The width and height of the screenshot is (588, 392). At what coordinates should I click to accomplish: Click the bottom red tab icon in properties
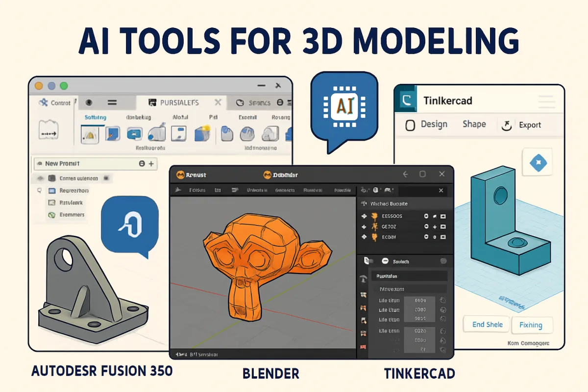tap(363, 347)
